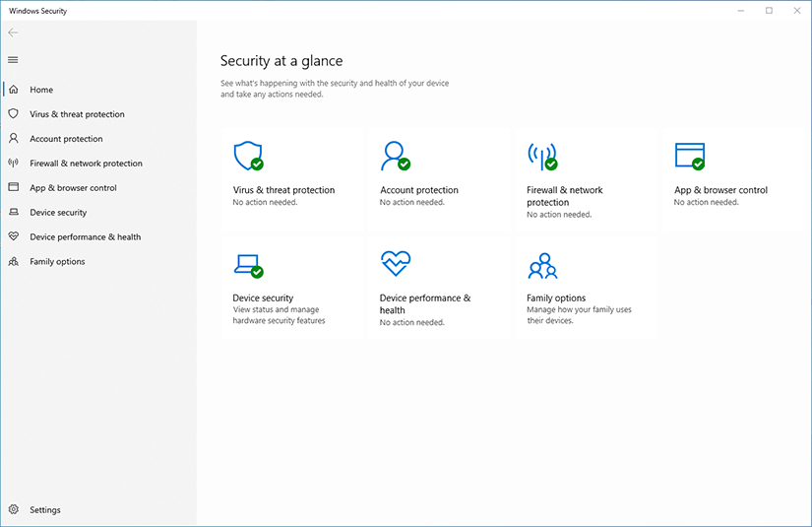Click 'No action needed.' under Device performance & health tile
812x527 pixels.
point(412,322)
